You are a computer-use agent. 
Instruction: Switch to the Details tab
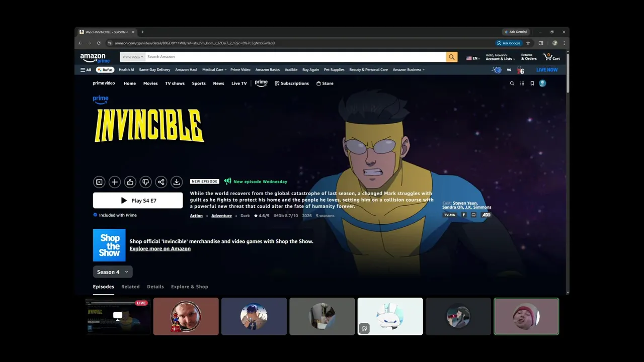pos(155,287)
